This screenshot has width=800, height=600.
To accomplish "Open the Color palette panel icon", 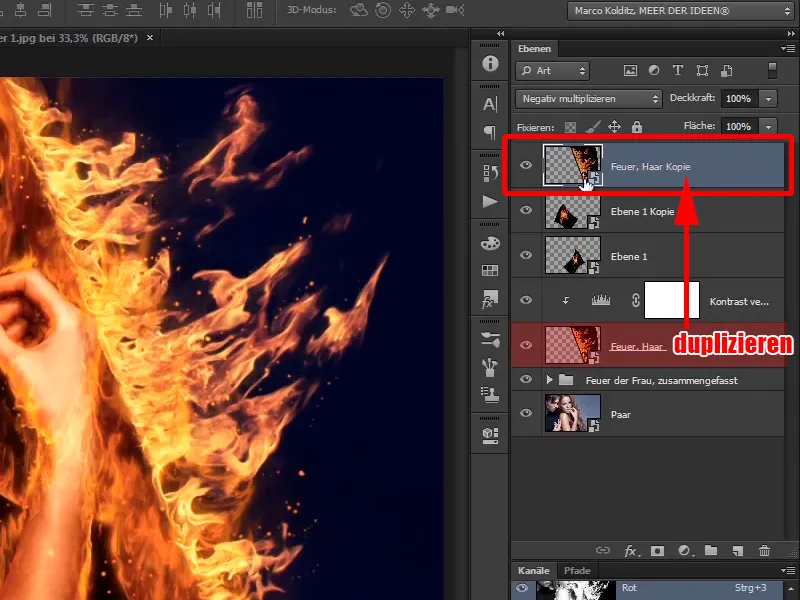I will coord(490,243).
